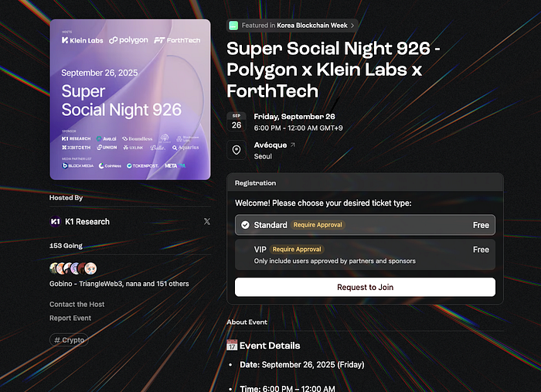Click the K1 Research host logo icon
The height and width of the screenshot is (392, 541).
click(x=55, y=222)
